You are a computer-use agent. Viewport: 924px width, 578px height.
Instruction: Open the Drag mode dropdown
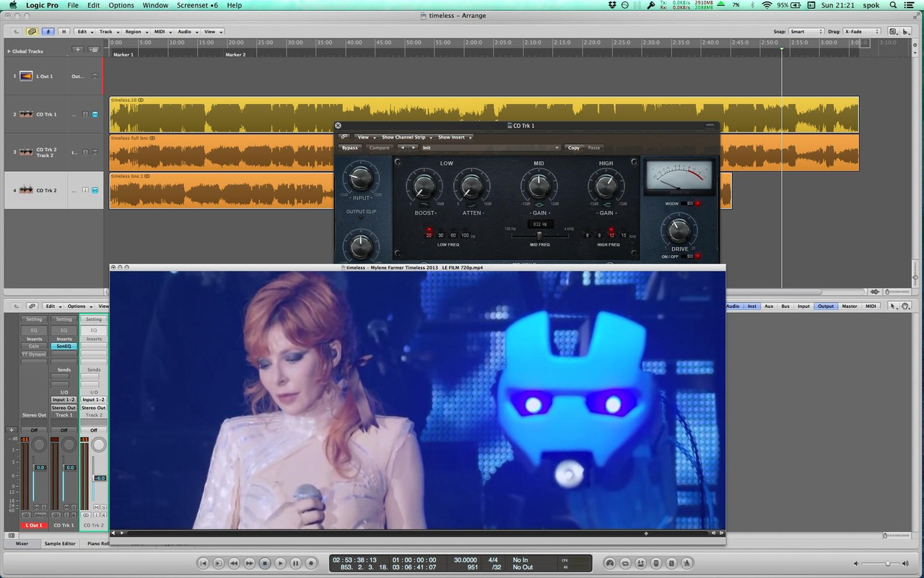(863, 32)
